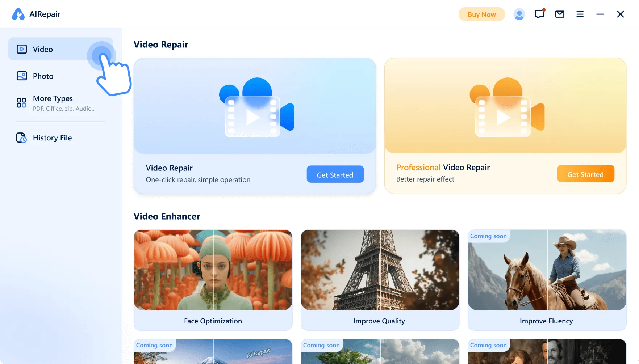Click the Video Repair section heading
The height and width of the screenshot is (364, 639).
point(161,45)
